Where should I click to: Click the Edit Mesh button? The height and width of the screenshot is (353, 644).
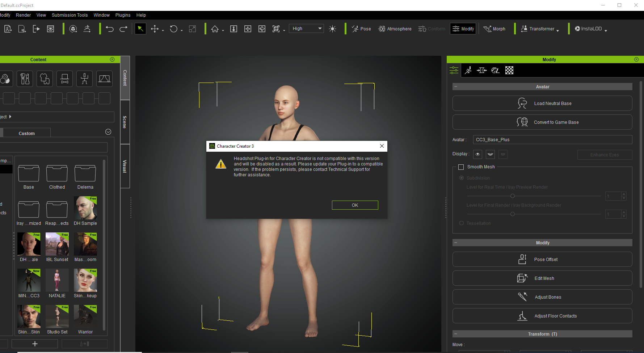tap(542, 278)
